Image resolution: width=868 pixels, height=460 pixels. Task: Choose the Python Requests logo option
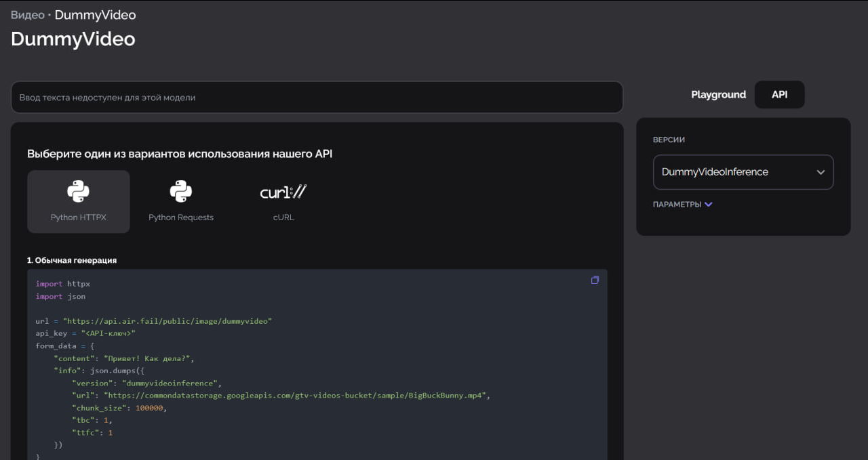[181, 201]
